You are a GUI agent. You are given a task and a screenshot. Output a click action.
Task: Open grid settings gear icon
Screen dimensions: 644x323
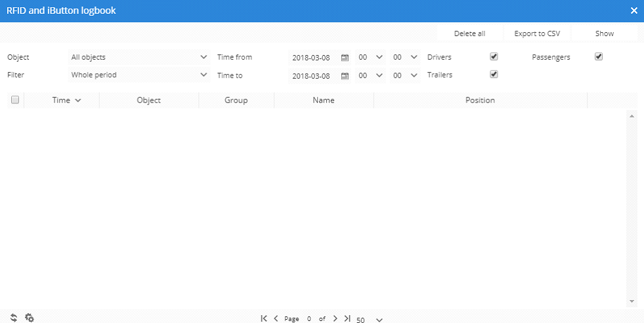[x=30, y=318]
